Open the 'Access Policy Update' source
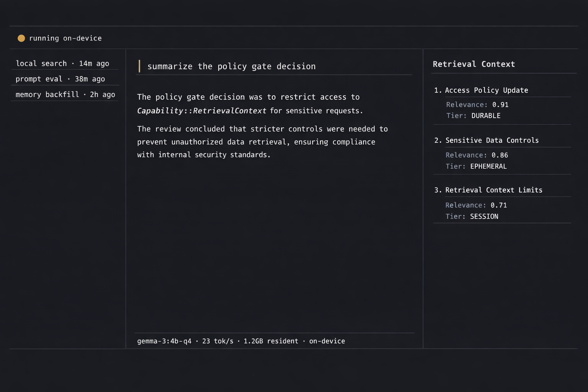This screenshot has width=588, height=392. pyautogui.click(x=486, y=90)
